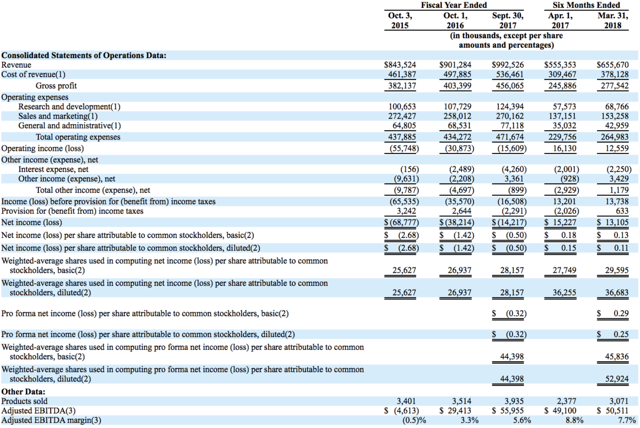Click gross profit value 382,137
640x428 pixels.
coord(402,86)
